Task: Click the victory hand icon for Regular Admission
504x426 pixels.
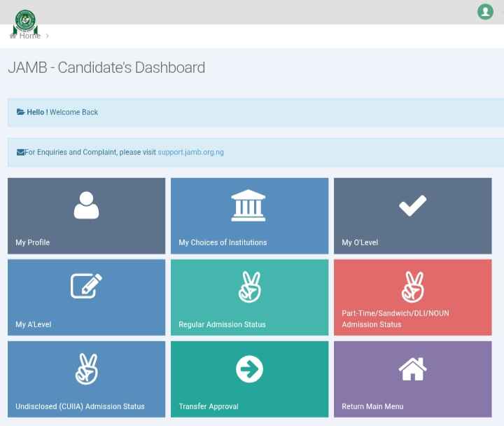Action: pos(249,287)
